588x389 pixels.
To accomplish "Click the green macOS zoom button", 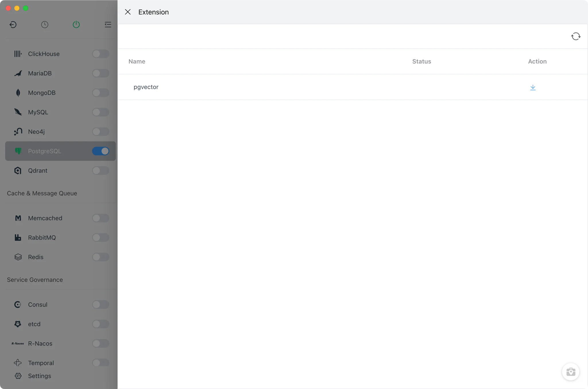I will point(26,8).
